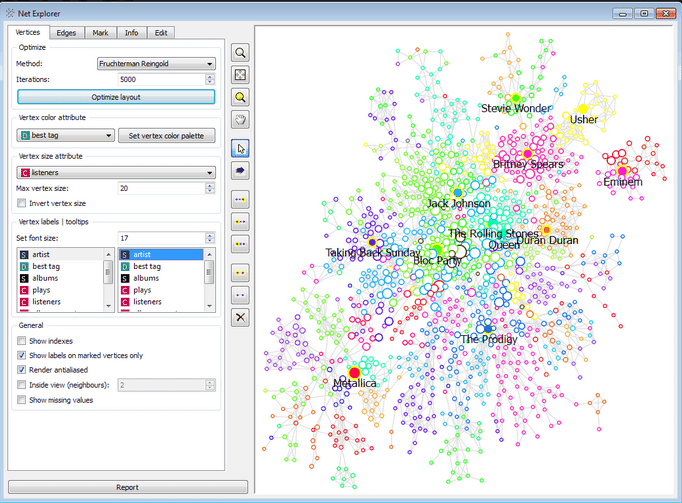
Task: Open the Mark tab
Action: point(100,33)
